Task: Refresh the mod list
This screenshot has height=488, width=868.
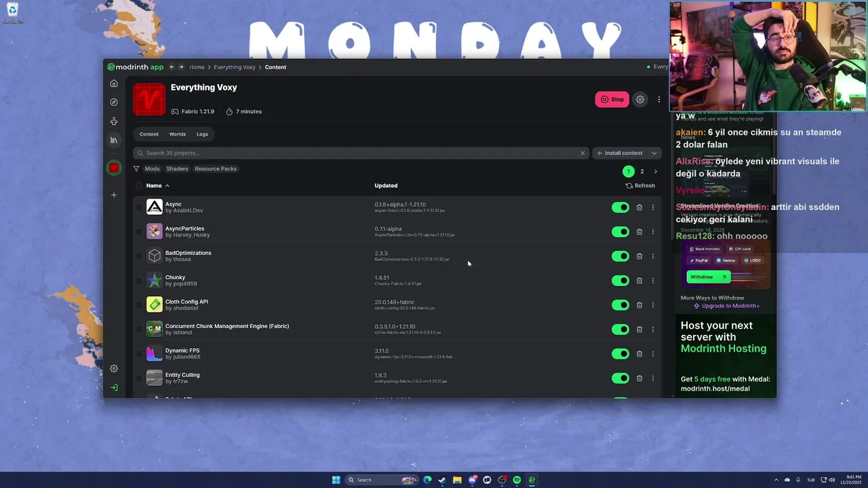Action: pyautogui.click(x=640, y=186)
